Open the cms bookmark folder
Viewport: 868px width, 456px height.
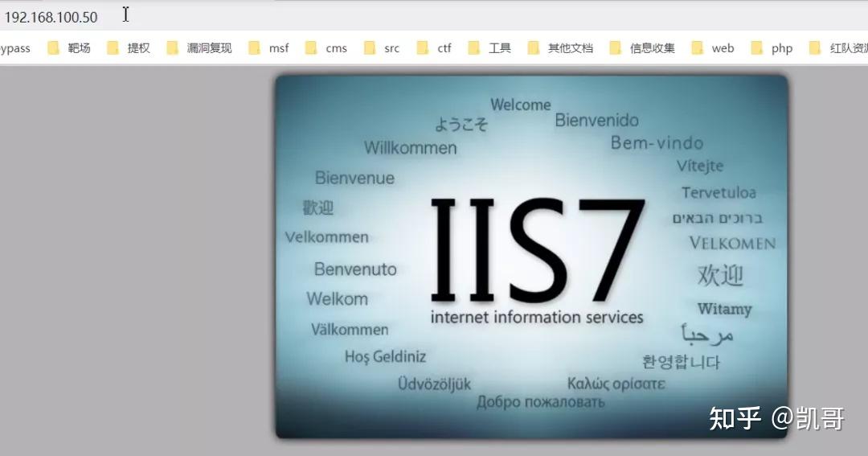pyautogui.click(x=326, y=48)
